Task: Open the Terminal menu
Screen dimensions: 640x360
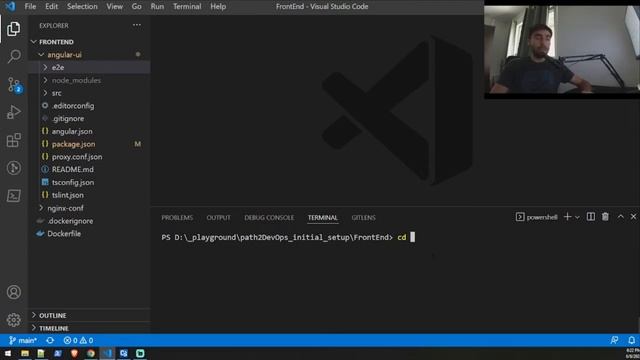Action: point(187,7)
